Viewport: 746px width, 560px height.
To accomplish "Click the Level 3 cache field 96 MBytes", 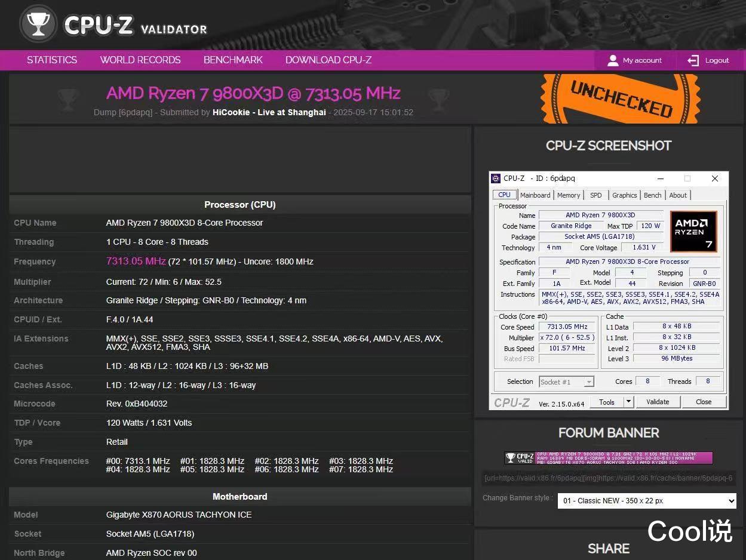I will coord(677,359).
